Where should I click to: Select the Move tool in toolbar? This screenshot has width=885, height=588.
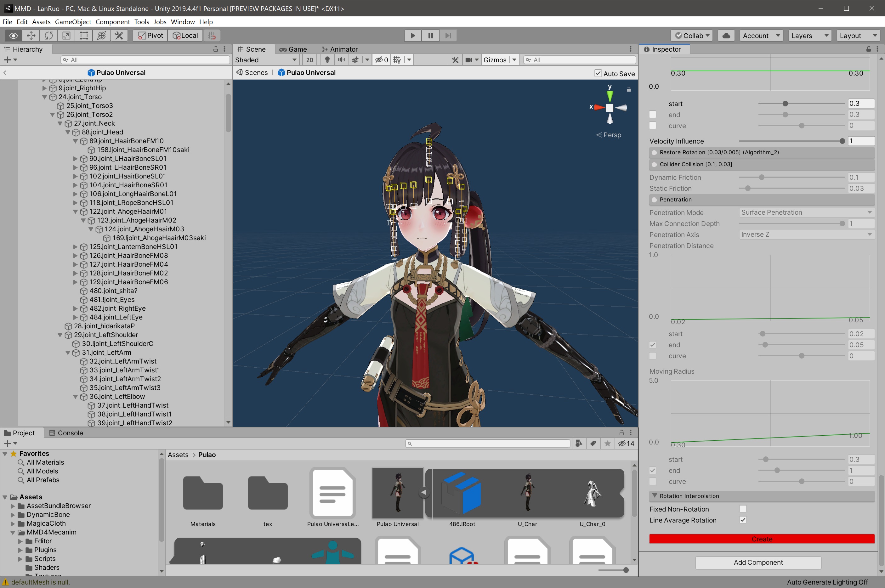coord(31,36)
